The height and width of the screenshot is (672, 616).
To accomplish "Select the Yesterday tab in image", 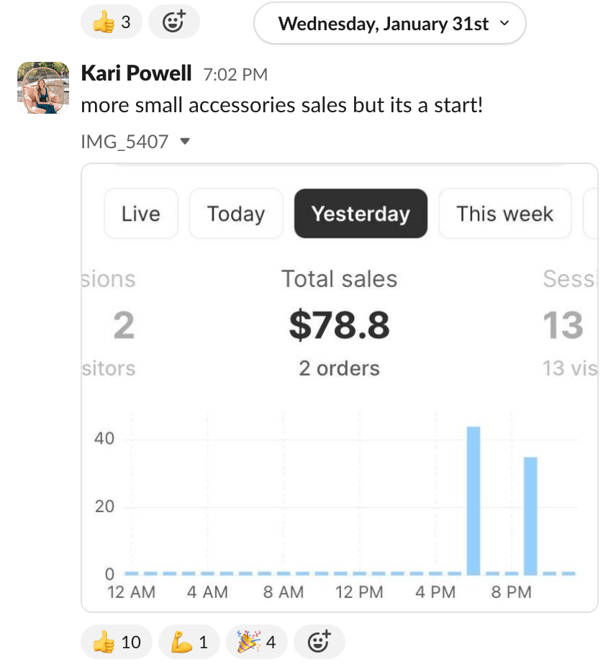I will click(x=361, y=214).
